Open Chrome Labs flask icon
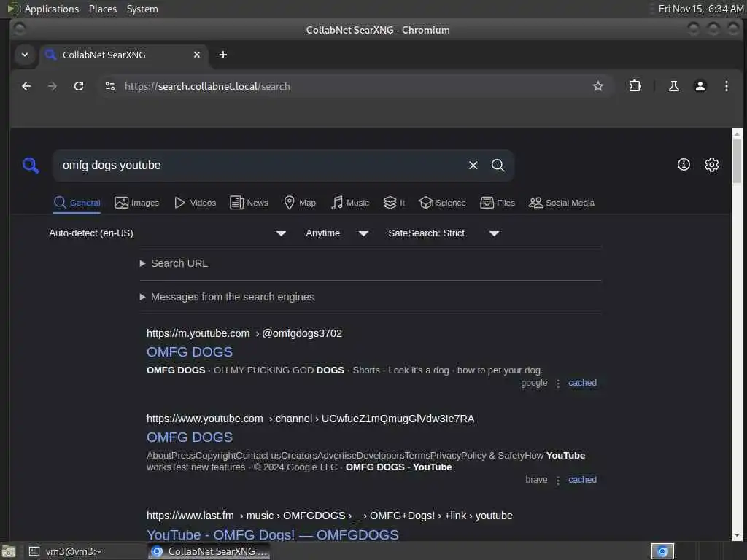 673,86
